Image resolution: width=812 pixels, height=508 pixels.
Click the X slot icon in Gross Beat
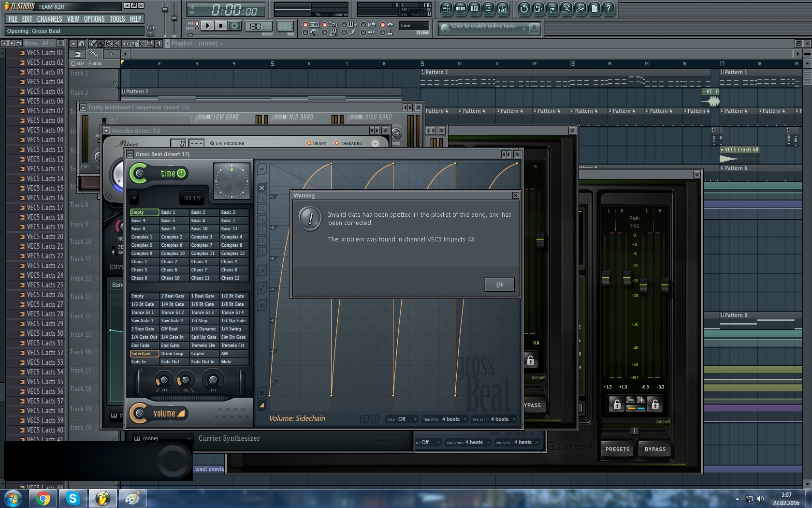(261, 188)
